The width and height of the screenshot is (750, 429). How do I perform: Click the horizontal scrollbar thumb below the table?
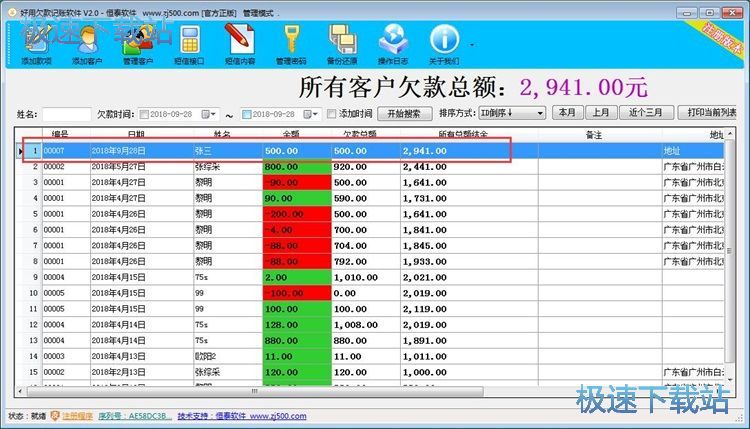pyautogui.click(x=255, y=392)
